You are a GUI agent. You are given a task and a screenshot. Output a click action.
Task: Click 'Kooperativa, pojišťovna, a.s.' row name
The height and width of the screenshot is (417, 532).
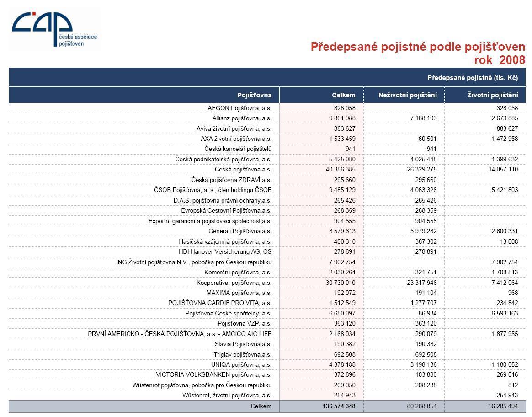[x=234, y=283]
